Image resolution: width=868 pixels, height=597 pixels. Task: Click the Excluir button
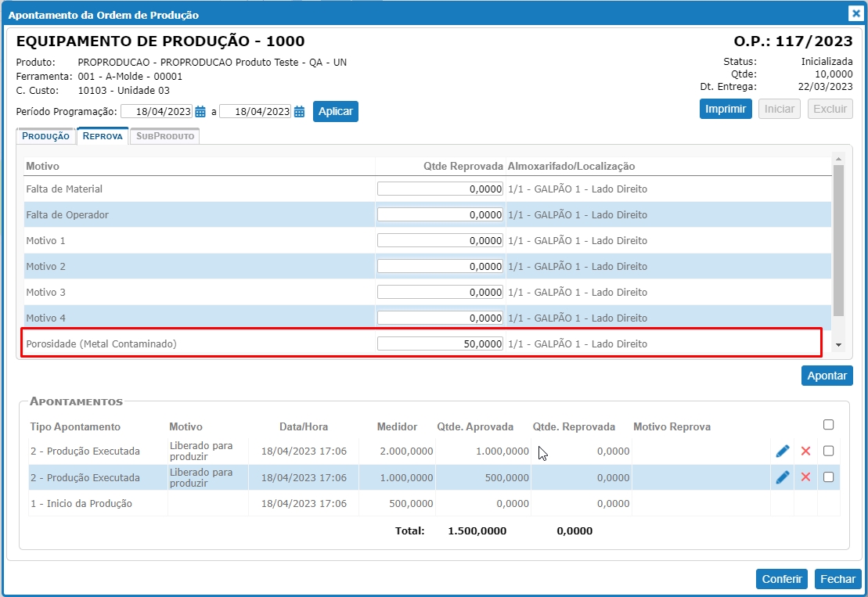pyautogui.click(x=830, y=109)
